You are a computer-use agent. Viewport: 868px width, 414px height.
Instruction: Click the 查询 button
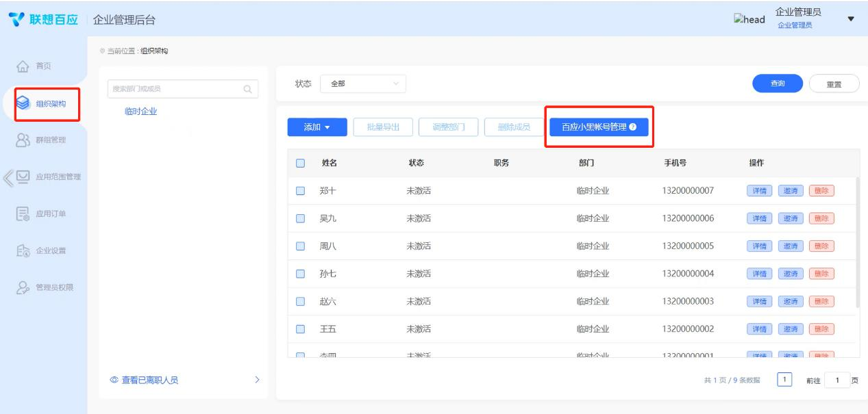pyautogui.click(x=778, y=83)
